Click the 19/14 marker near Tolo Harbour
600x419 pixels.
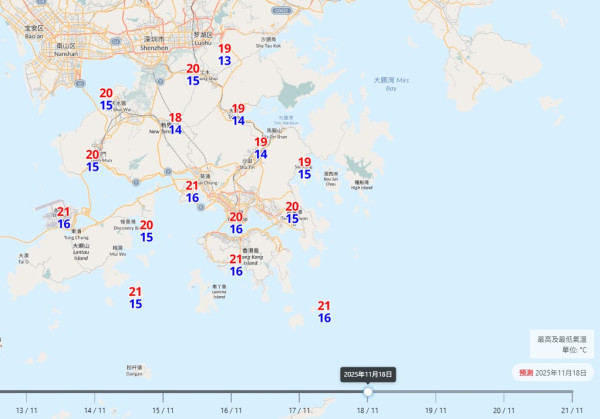click(x=238, y=114)
